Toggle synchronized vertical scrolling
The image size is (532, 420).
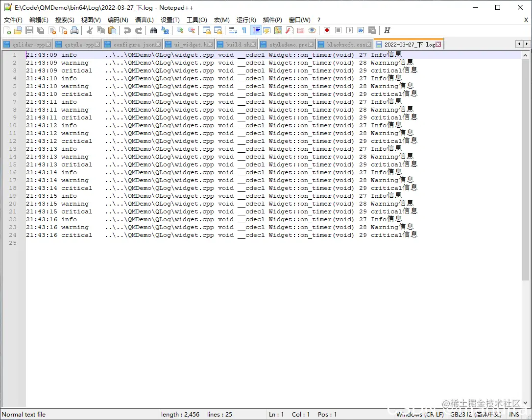point(206,30)
